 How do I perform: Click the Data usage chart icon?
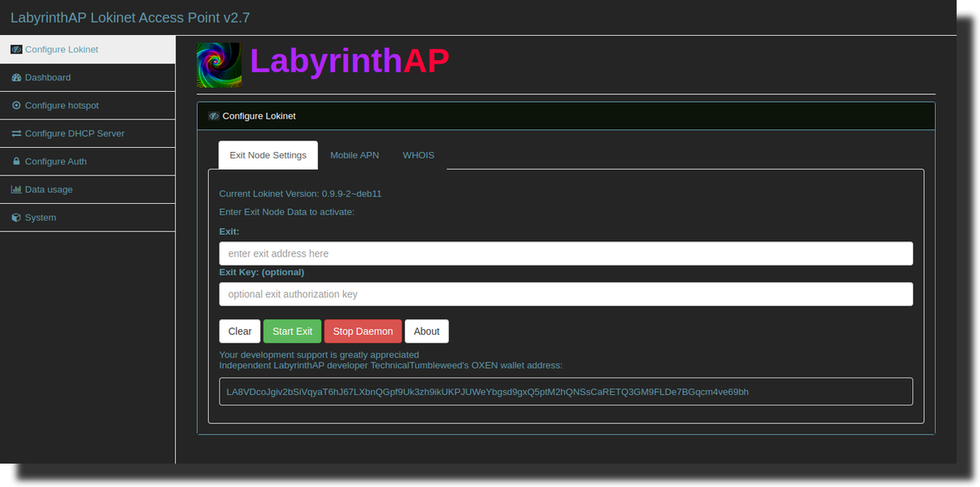click(16, 190)
